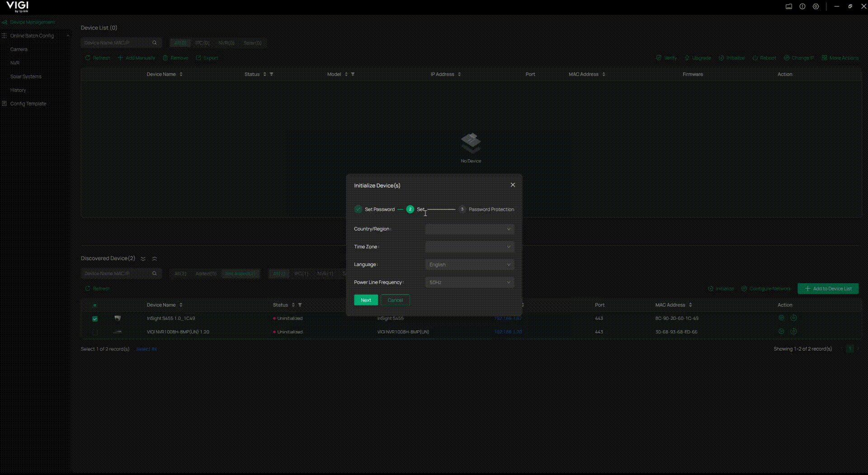Open the Time Zone dropdown
The height and width of the screenshot is (475, 868).
469,247
